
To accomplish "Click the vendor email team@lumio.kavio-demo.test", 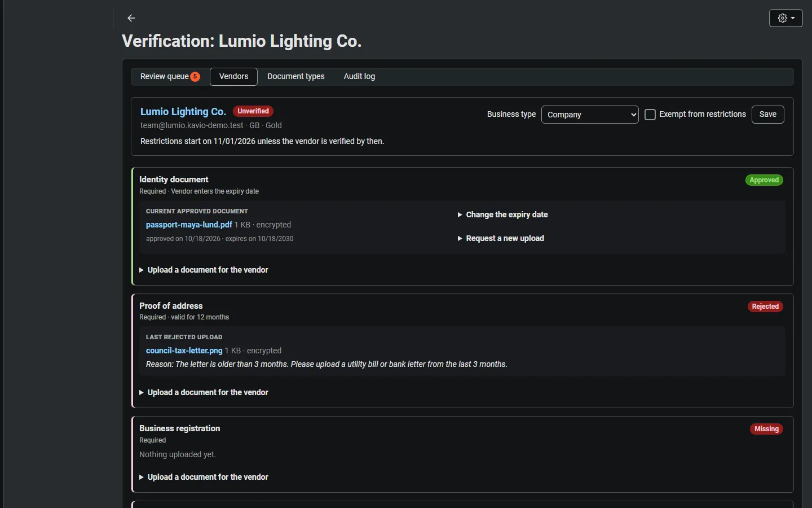I will pyautogui.click(x=192, y=125).
